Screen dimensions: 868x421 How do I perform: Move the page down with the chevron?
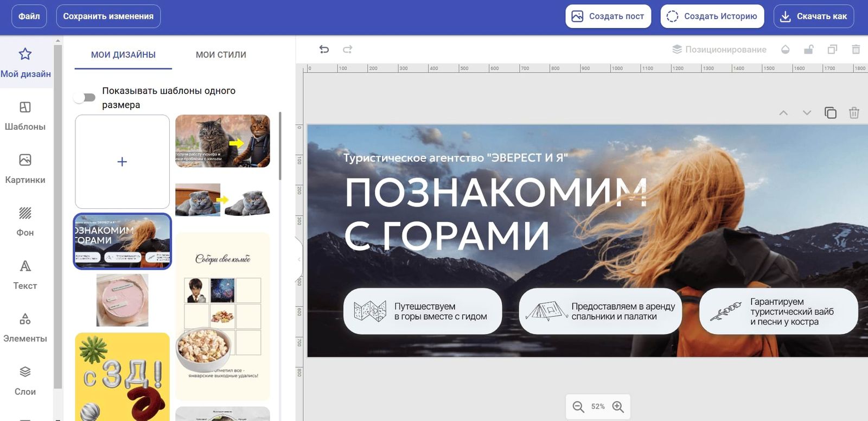click(x=807, y=113)
